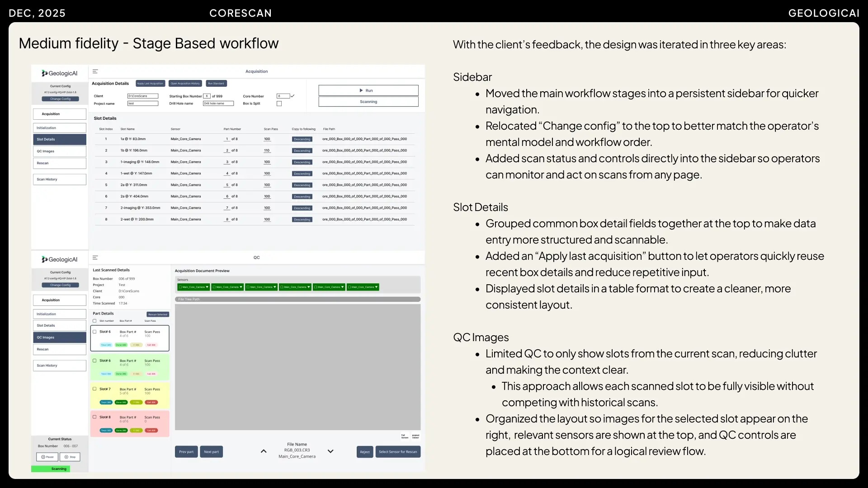Click the Project name input field
The width and height of the screenshot is (868, 488).
click(143, 103)
